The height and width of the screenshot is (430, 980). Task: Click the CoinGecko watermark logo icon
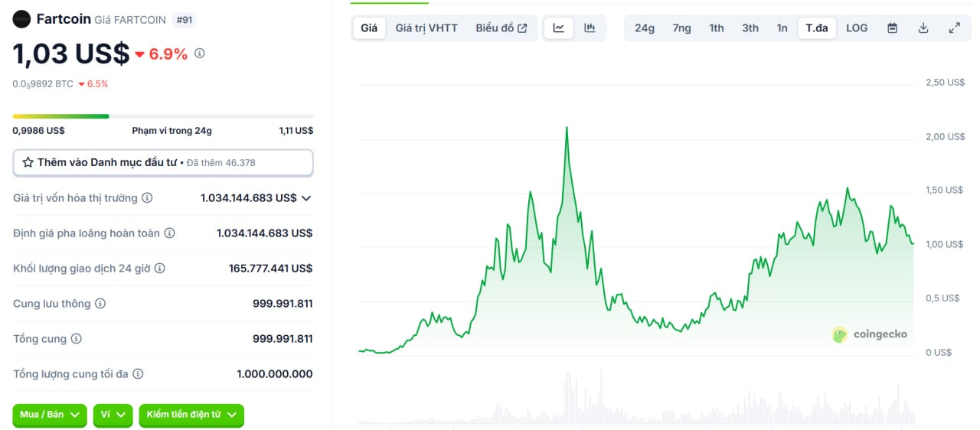point(840,334)
